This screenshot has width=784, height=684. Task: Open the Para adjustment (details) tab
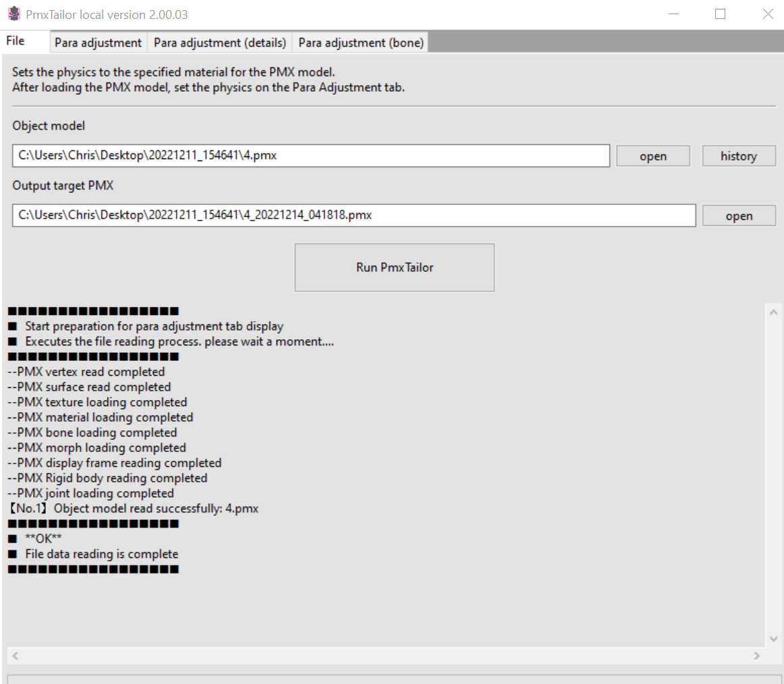220,42
